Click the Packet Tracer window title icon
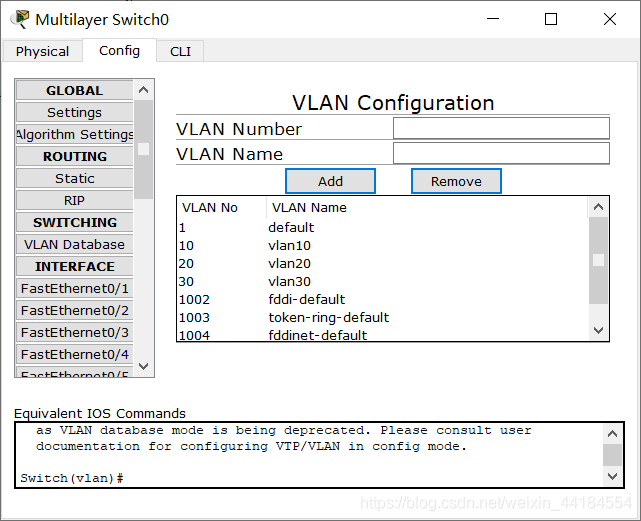 coord(20,19)
